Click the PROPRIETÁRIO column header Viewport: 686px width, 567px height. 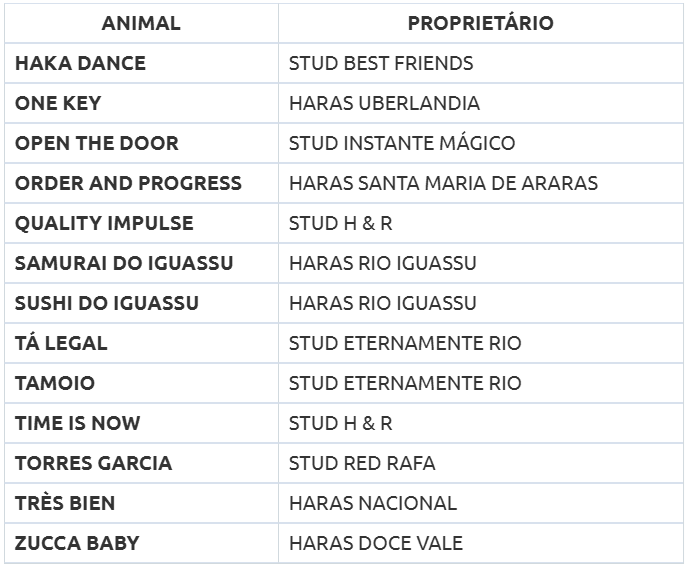(x=480, y=23)
